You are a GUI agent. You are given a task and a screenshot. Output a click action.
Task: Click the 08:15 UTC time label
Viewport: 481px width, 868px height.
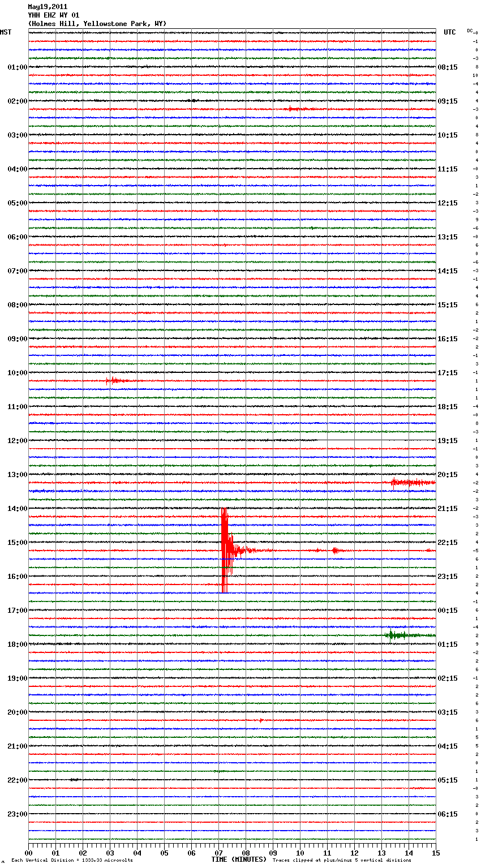click(x=448, y=67)
